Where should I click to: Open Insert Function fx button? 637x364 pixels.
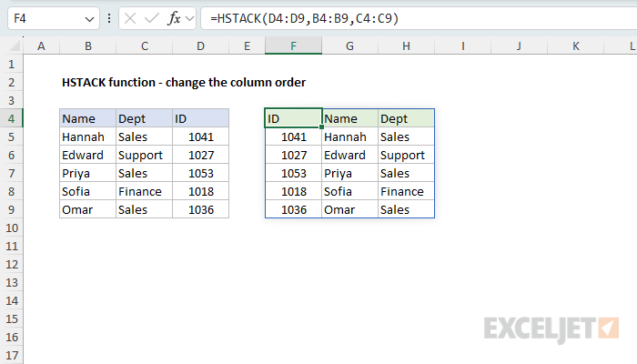pyautogui.click(x=174, y=18)
